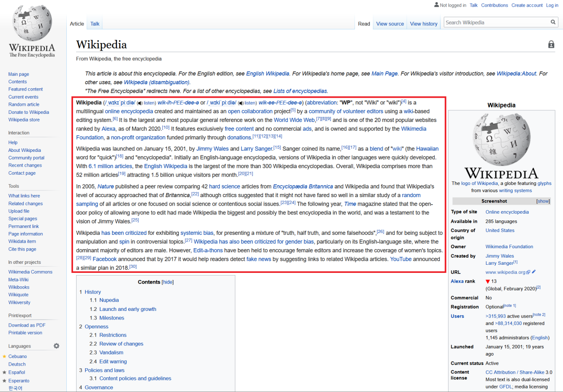Open Random article link
The image size is (563, 392).
tap(24, 104)
